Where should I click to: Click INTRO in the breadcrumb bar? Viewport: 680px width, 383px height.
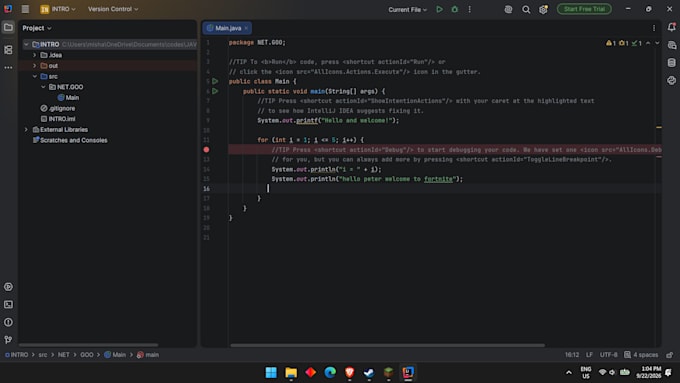point(16,355)
